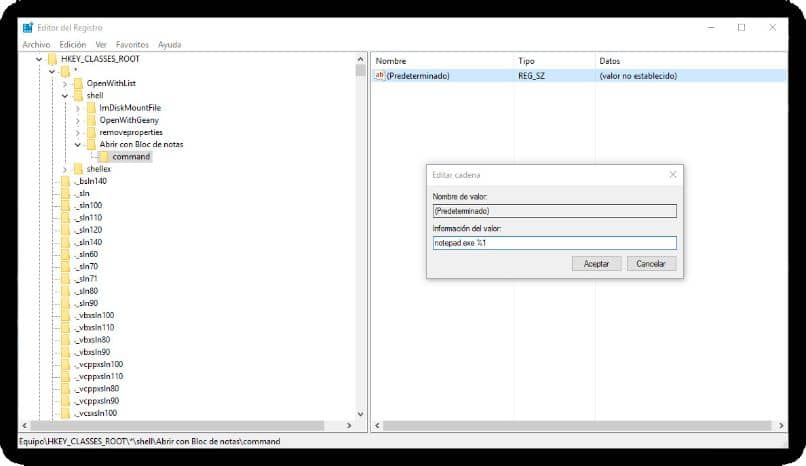Click the _vcppxsln100 folder icon
The height and width of the screenshot is (466, 806).
coord(65,364)
